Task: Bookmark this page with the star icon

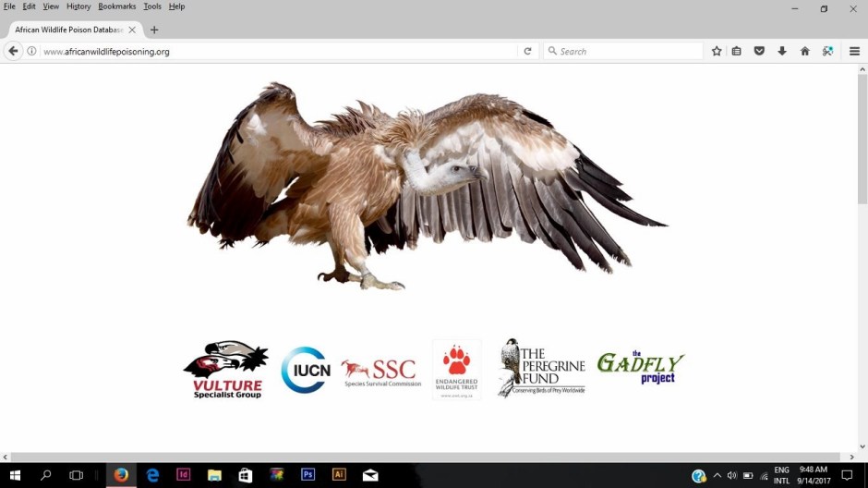Action: [717, 52]
